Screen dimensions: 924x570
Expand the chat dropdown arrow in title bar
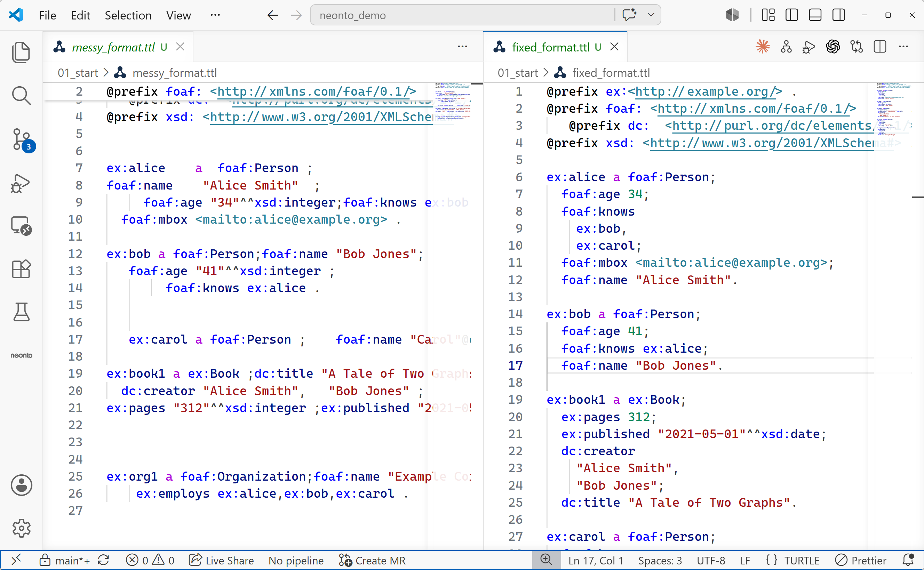coord(651,15)
